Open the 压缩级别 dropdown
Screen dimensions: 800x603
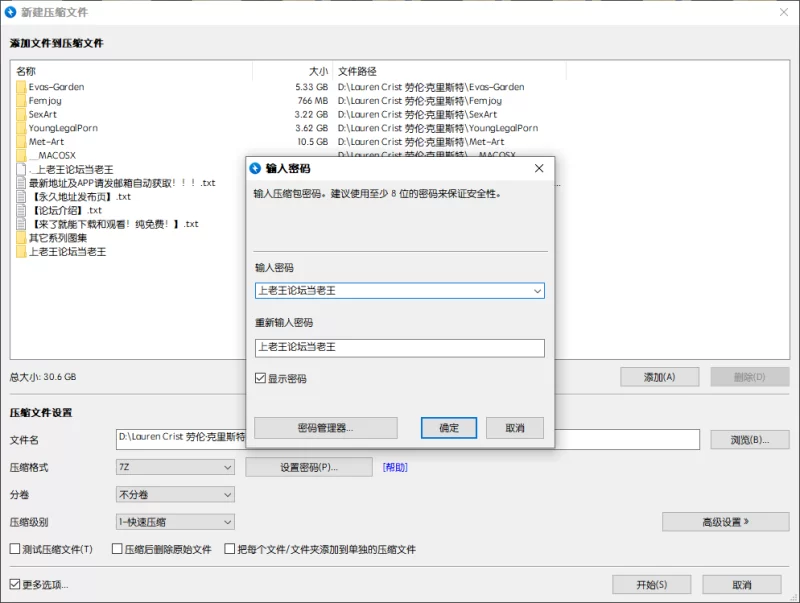click(x=227, y=521)
